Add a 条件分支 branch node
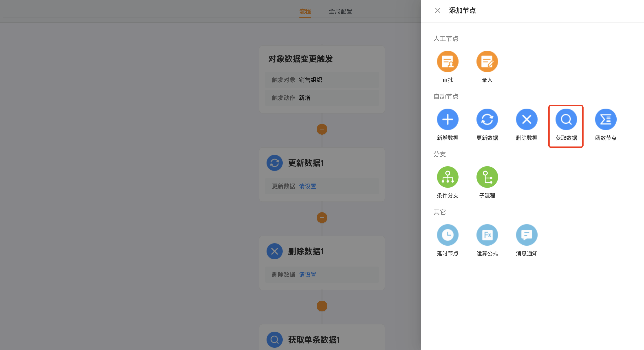The height and width of the screenshot is (350, 644). [448, 177]
